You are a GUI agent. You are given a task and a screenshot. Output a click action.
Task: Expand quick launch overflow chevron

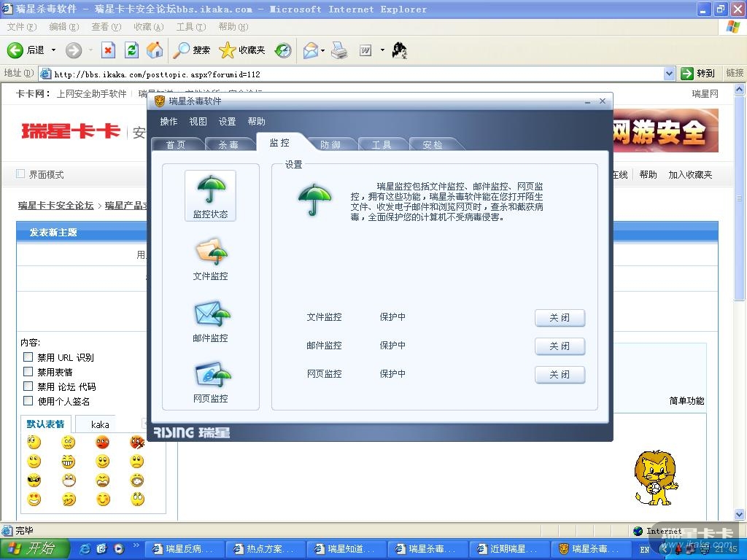(x=136, y=545)
